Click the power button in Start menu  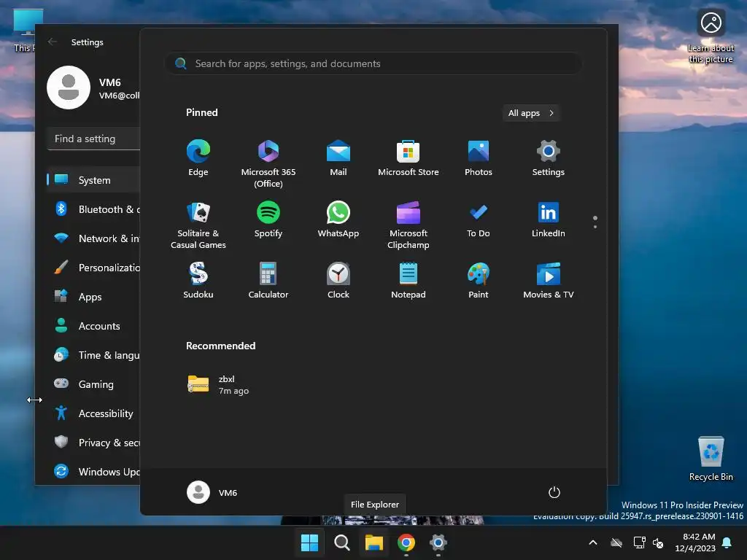(554, 492)
